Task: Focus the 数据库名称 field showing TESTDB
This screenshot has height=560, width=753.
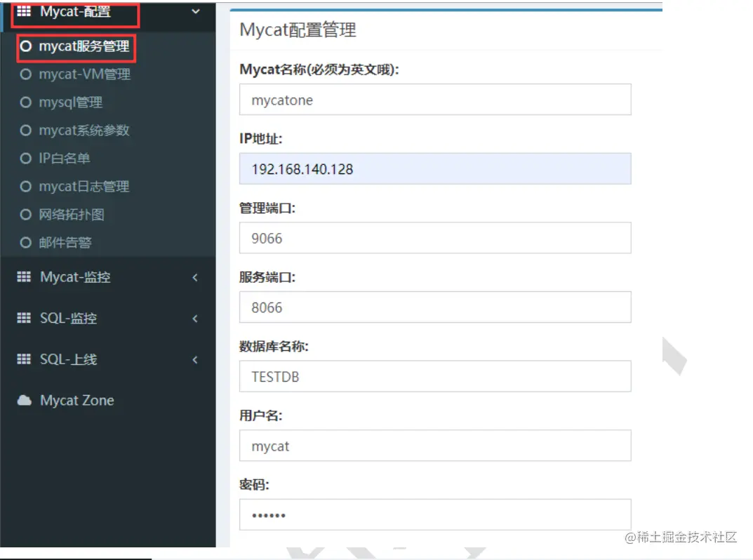Action: click(435, 376)
